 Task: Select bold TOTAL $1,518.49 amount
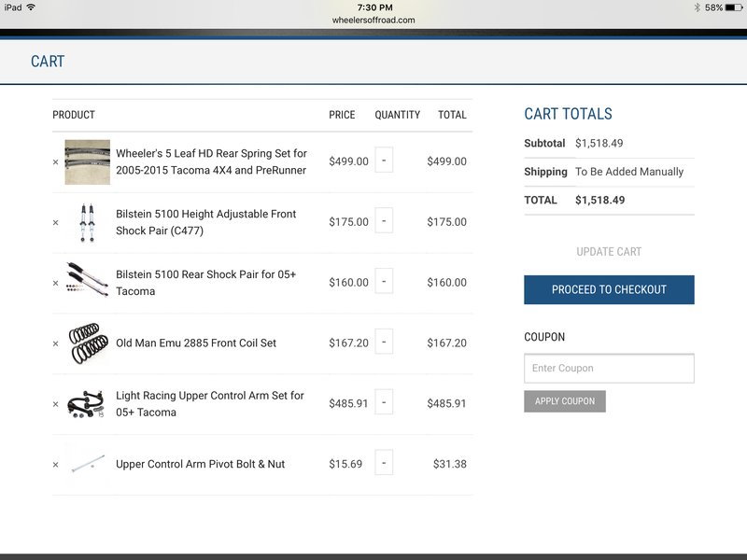[599, 200]
